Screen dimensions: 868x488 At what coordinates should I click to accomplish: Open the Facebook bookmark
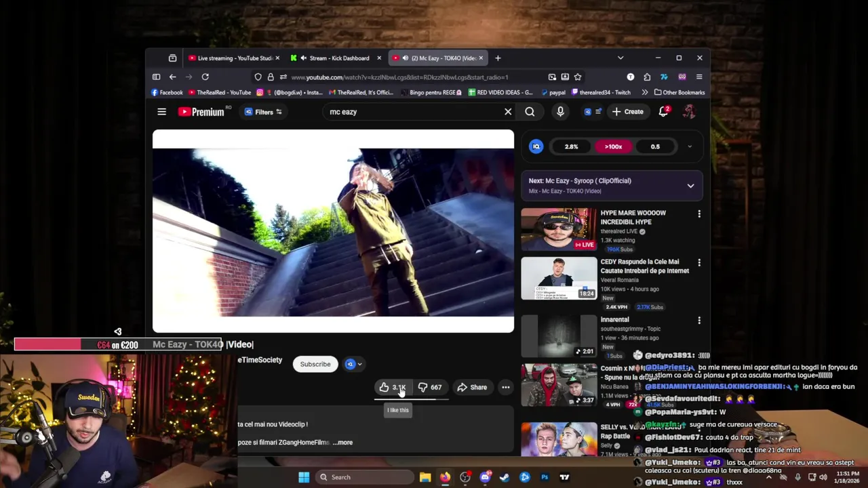[x=167, y=92]
